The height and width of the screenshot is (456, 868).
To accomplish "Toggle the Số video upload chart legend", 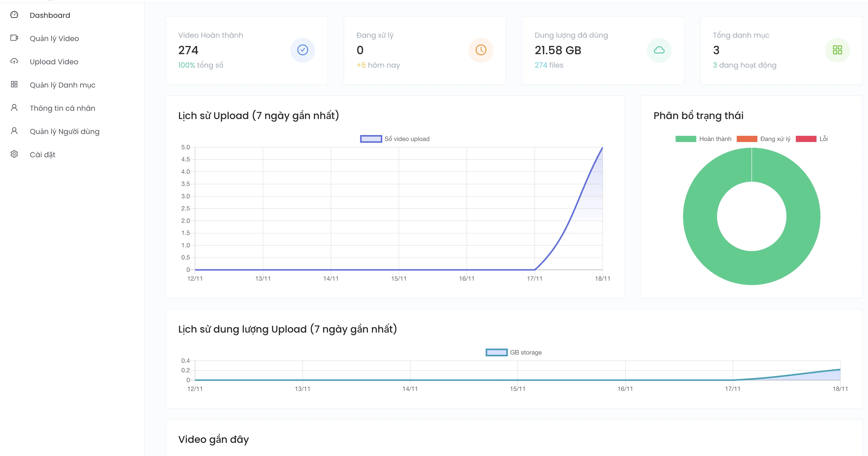I will (x=395, y=138).
